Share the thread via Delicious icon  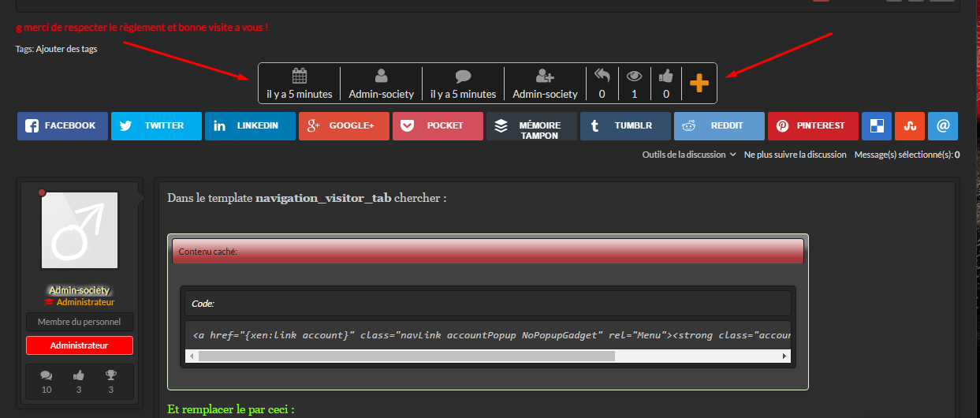877,126
